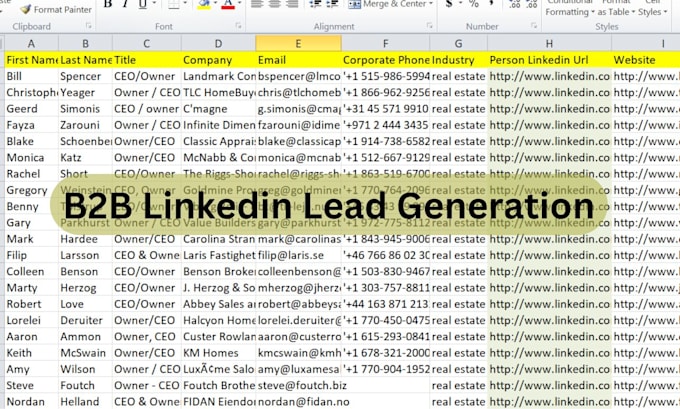Open the underline style dropdown arrow
The image size is (680, 409).
[x=154, y=4]
